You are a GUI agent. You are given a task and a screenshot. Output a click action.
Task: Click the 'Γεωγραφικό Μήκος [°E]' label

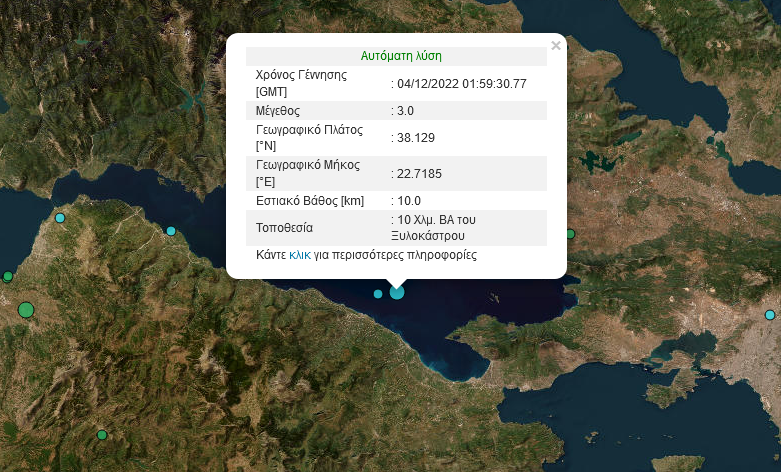pos(308,173)
